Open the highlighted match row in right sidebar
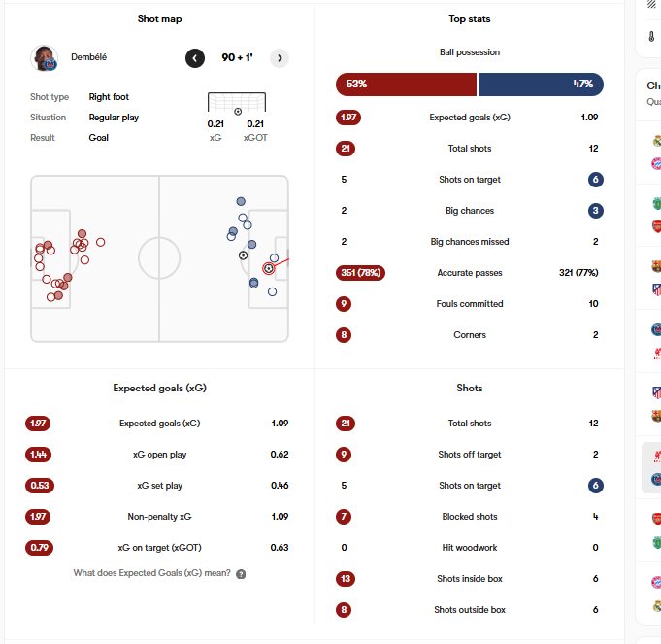661x644 pixels. coord(652,468)
